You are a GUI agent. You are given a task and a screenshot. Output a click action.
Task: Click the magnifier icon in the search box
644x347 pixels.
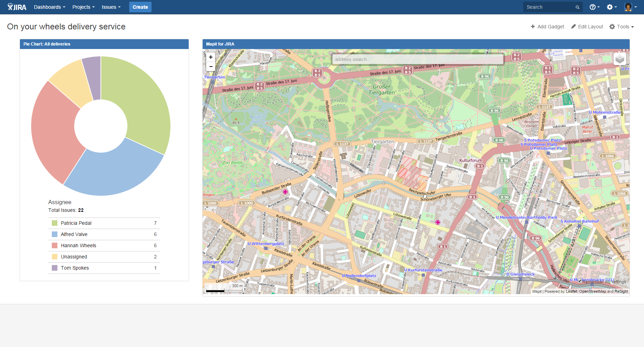[x=577, y=7]
